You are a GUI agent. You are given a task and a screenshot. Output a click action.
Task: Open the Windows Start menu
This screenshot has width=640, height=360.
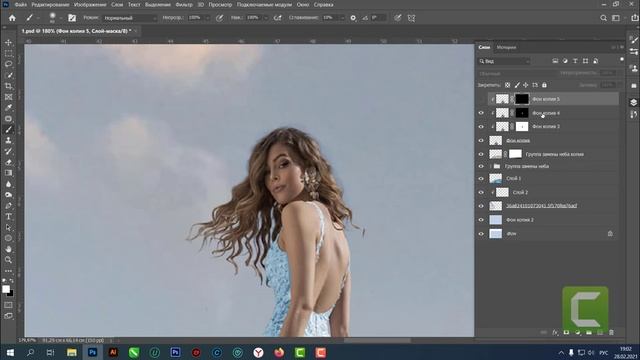coord(10,352)
